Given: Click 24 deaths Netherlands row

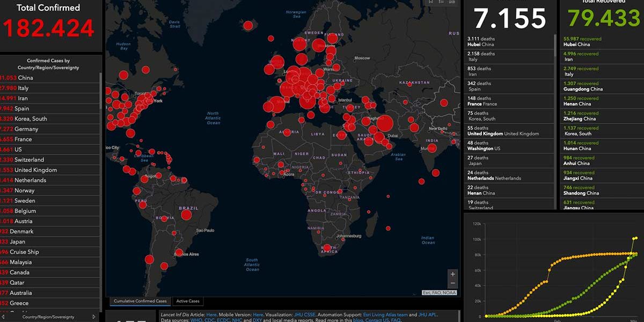Looking at the screenshot, I should point(509,175).
